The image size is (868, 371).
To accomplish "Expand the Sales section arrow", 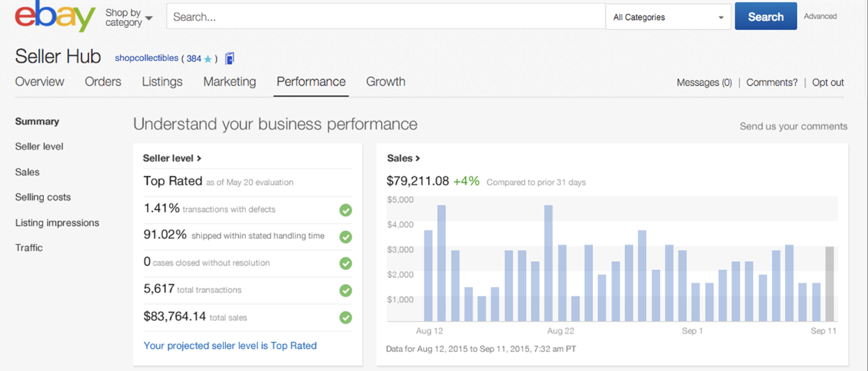I will pyautogui.click(x=418, y=159).
